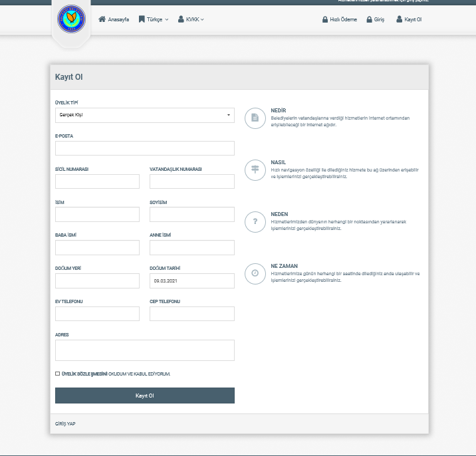Focus the E-Posta input field

tap(145, 148)
